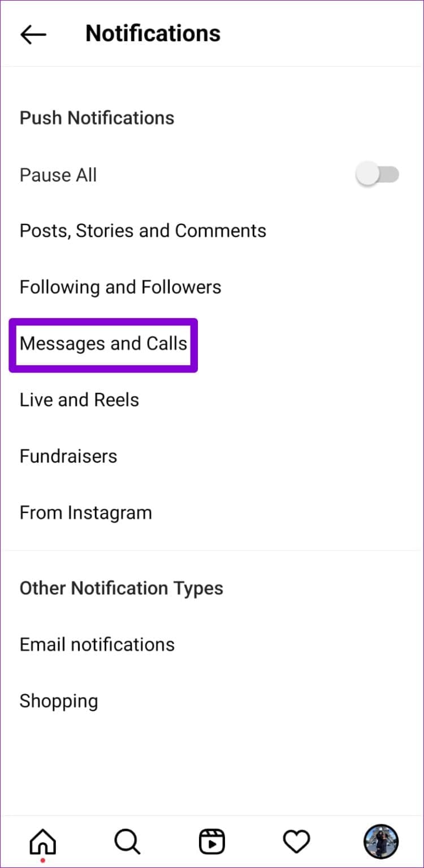Open Posts, Stories and Comments settings
Screen dimensions: 424x868
[x=142, y=231]
